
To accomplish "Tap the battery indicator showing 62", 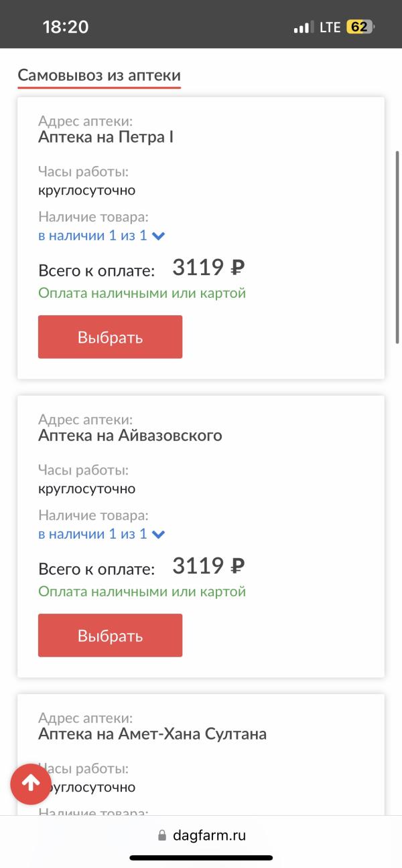I will click(360, 27).
